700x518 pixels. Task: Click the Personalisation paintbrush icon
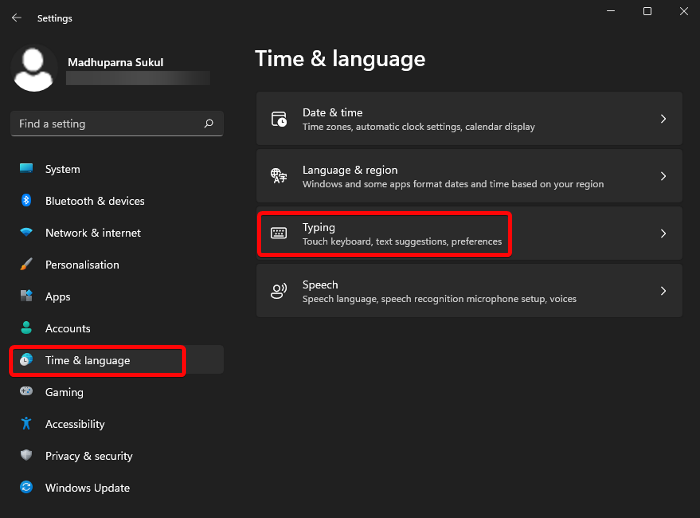(27, 265)
